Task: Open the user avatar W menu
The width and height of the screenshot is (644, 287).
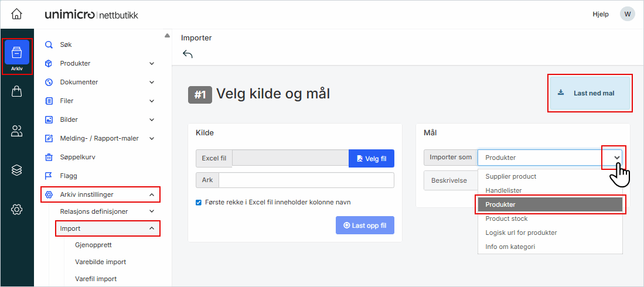Action: point(628,14)
